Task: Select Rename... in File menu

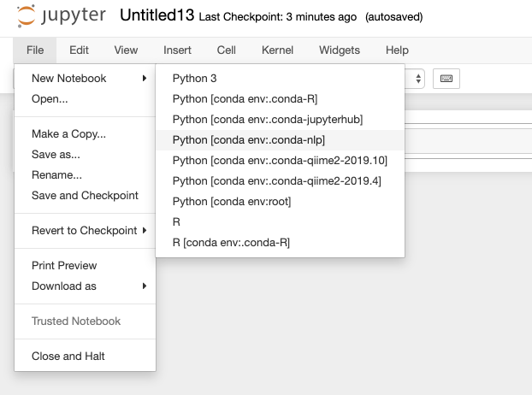Action: point(86,175)
